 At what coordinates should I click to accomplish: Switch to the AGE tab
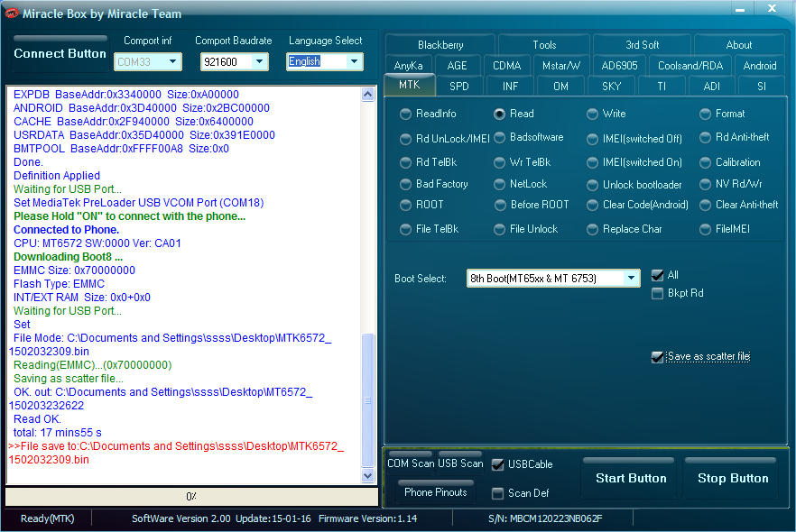(457, 66)
